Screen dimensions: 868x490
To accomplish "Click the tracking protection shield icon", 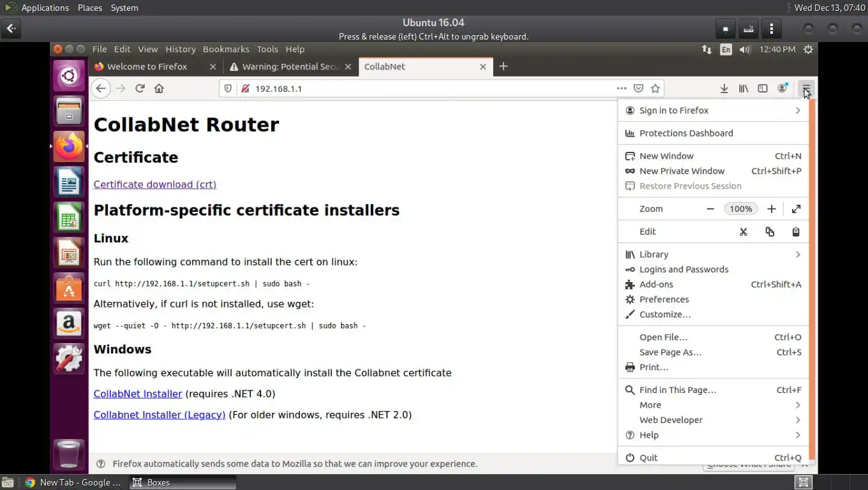I will [x=228, y=89].
